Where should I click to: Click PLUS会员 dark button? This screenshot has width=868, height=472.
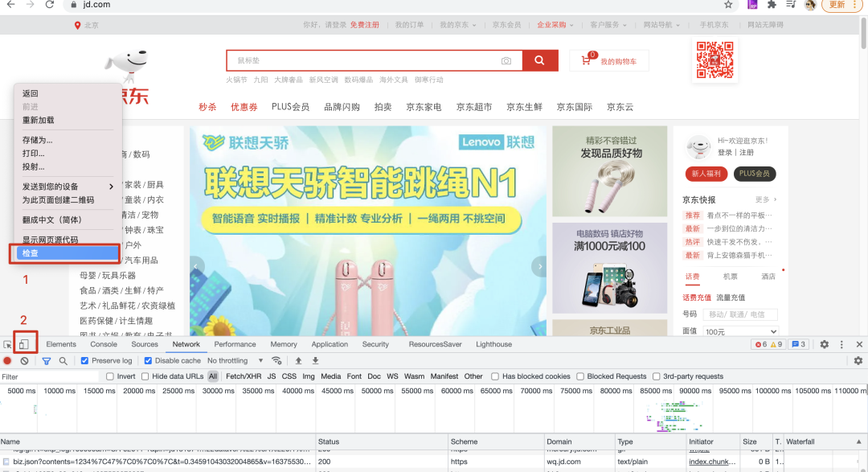755,174
